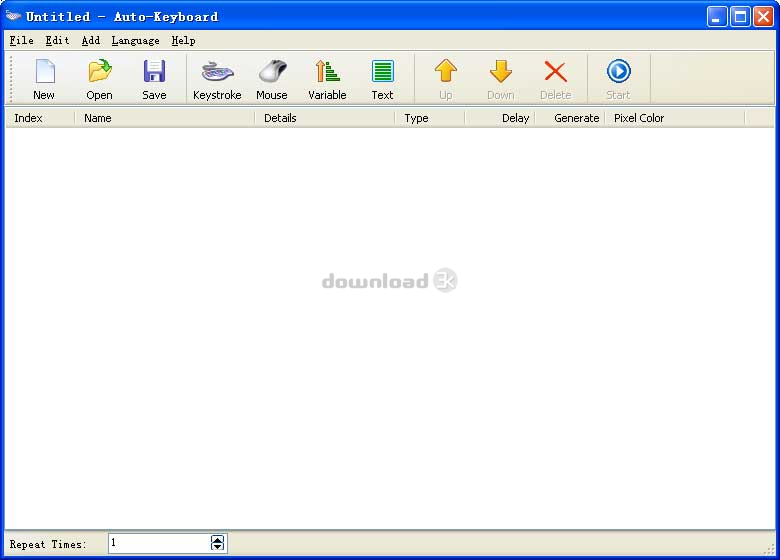Delete the selected action
Image resolution: width=780 pixels, height=560 pixels.
pyautogui.click(x=555, y=79)
